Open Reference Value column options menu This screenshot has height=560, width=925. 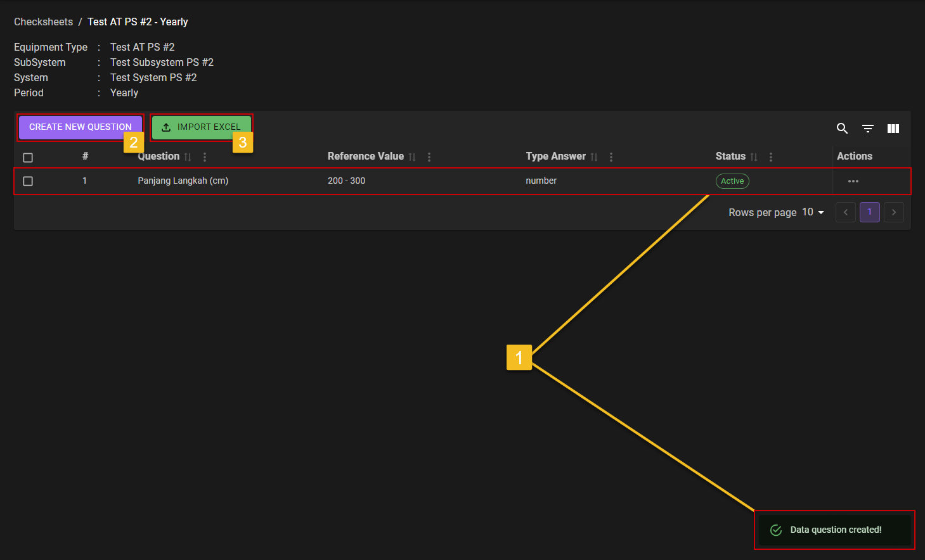click(x=429, y=157)
